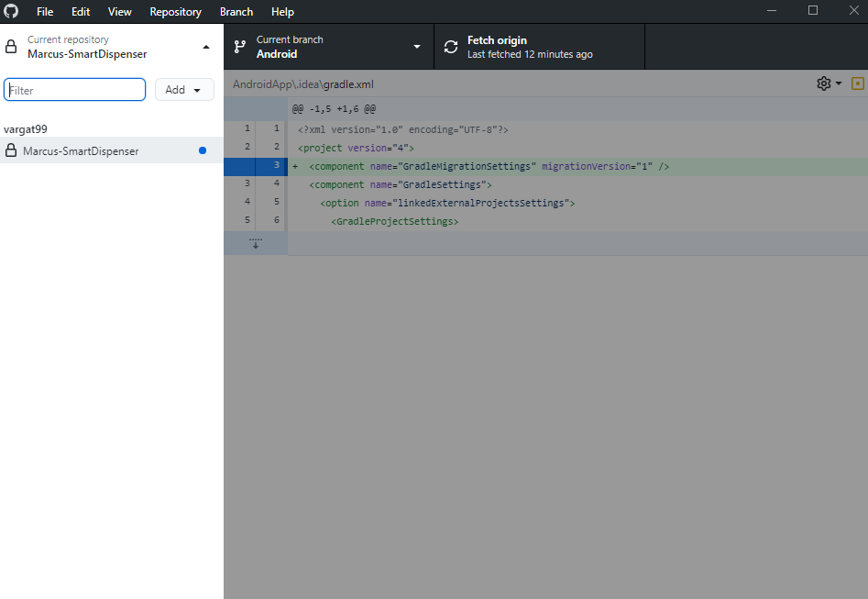Open the View menu
Viewport: 868px width, 599px height.
coord(119,11)
